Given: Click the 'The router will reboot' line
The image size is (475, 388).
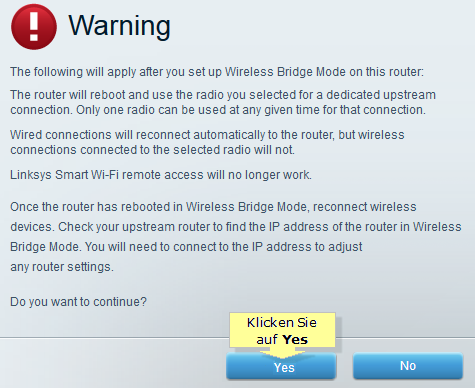Looking at the screenshot, I should click(x=223, y=95).
